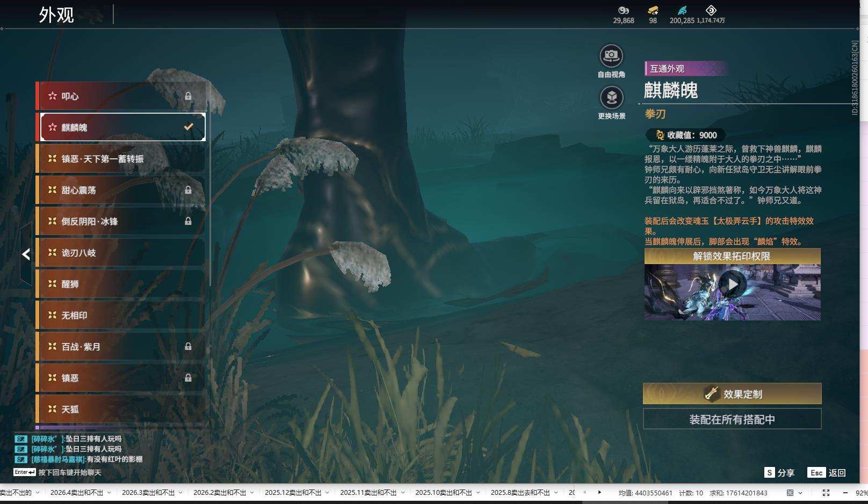868x504 pixels.
Task: Click the spreadsheet view layout grid icon
Action: click(x=790, y=493)
